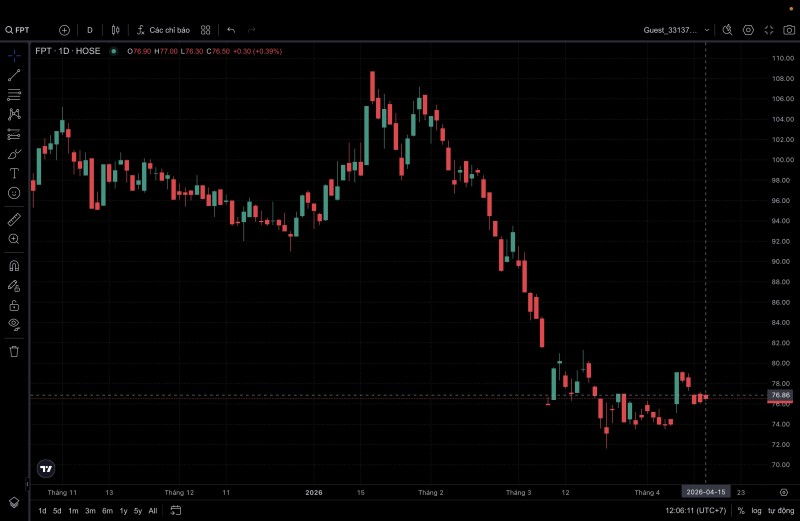Select the ruler measure tool

pos(14,218)
